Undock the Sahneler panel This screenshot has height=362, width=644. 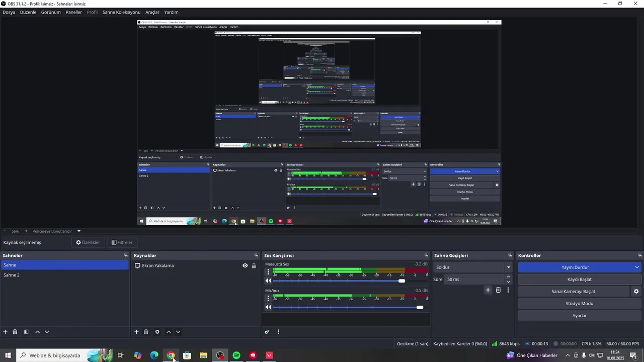tap(126, 255)
